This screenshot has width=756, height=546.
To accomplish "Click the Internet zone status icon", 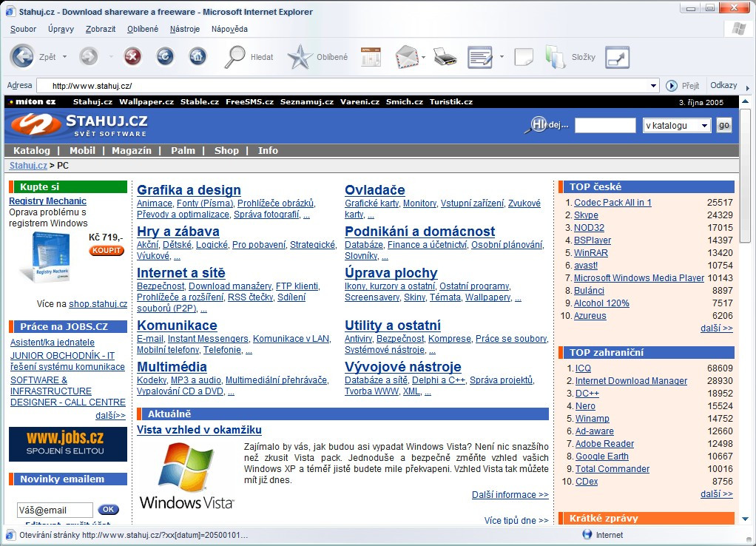I will pyautogui.click(x=587, y=534).
